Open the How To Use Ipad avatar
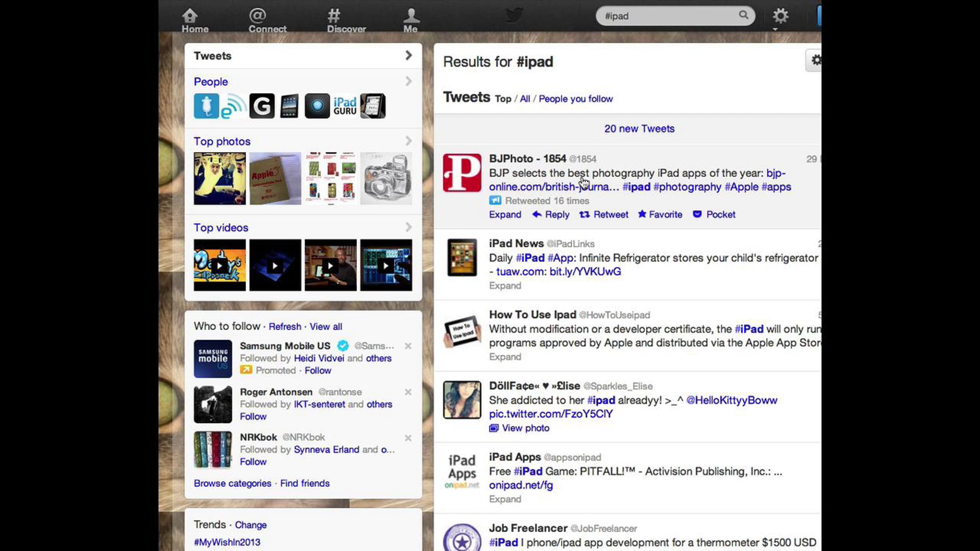 click(462, 331)
